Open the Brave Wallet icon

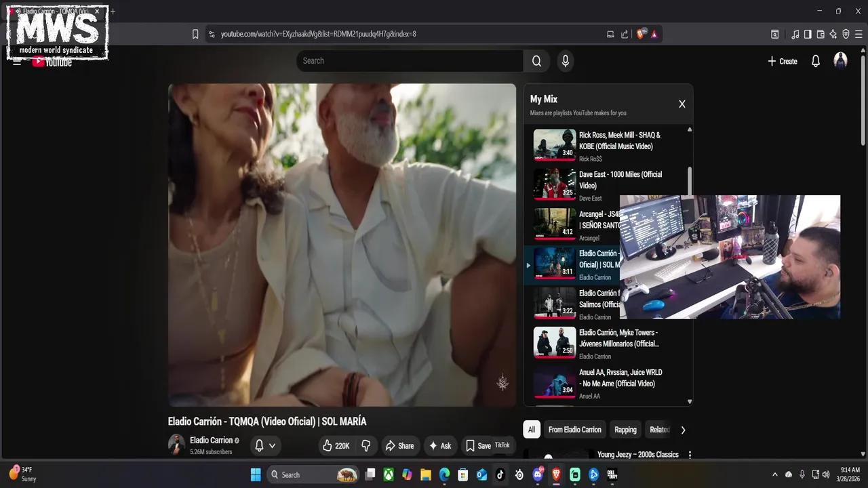point(821,34)
